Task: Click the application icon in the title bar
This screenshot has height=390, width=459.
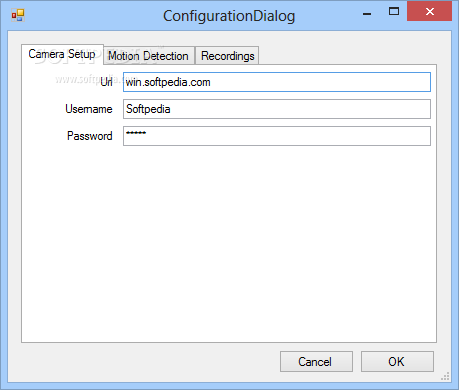Action: [x=18, y=15]
